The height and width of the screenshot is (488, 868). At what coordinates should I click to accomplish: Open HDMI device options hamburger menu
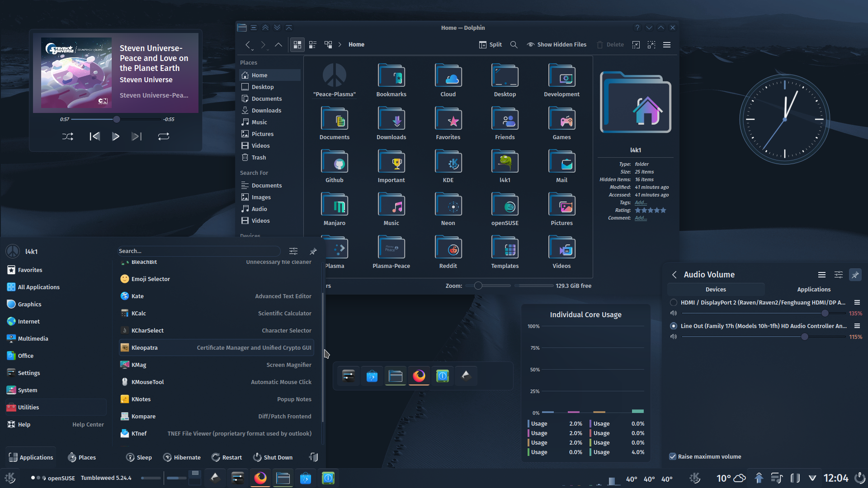[857, 302]
